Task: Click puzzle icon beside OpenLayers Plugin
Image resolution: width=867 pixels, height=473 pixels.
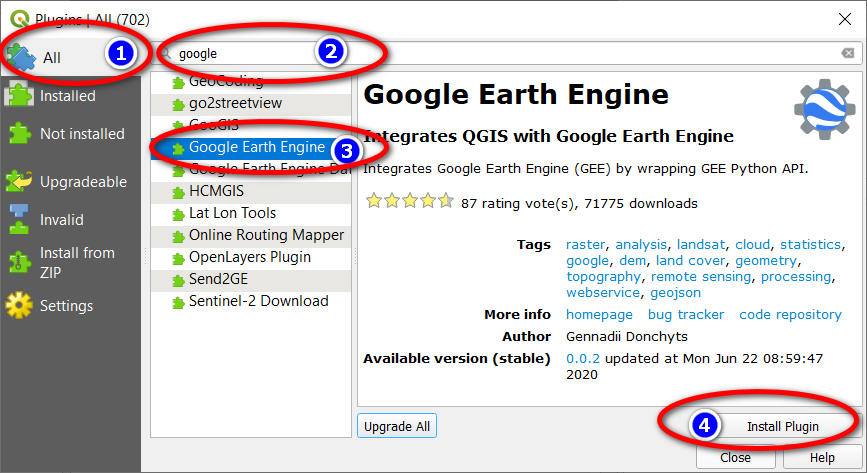Action: tap(178, 258)
